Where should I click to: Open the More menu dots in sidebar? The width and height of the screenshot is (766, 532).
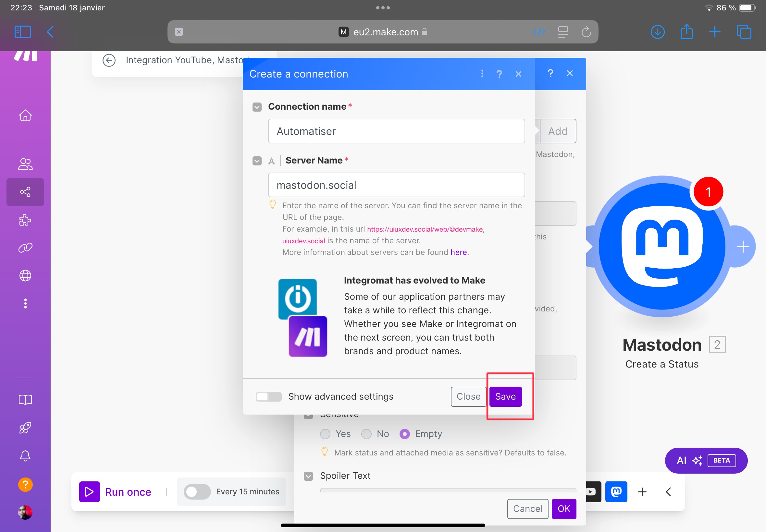tap(25, 303)
